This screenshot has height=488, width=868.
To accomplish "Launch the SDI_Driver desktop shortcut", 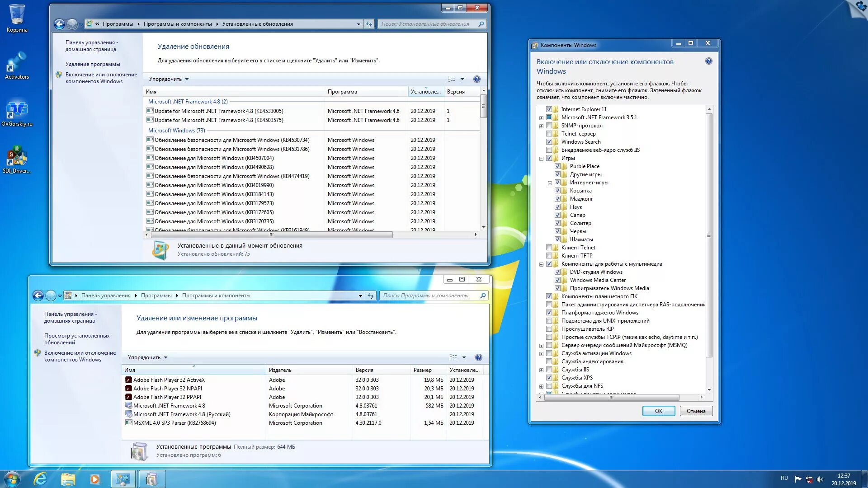I will 17,156.
